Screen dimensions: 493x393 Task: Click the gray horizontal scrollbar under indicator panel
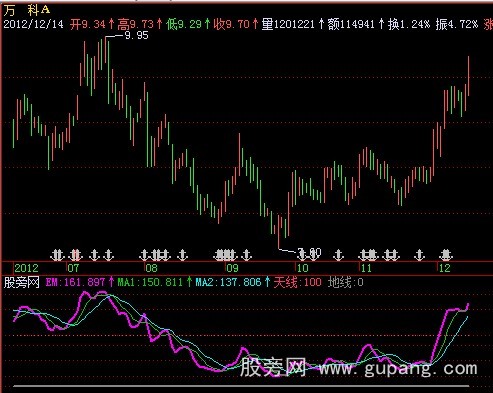pos(241,386)
